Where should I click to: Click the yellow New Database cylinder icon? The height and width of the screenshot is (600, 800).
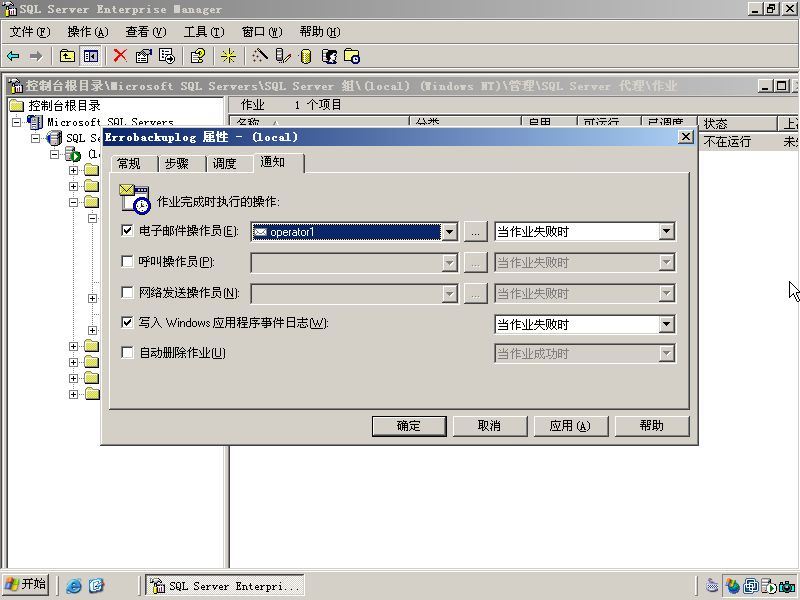coord(306,56)
